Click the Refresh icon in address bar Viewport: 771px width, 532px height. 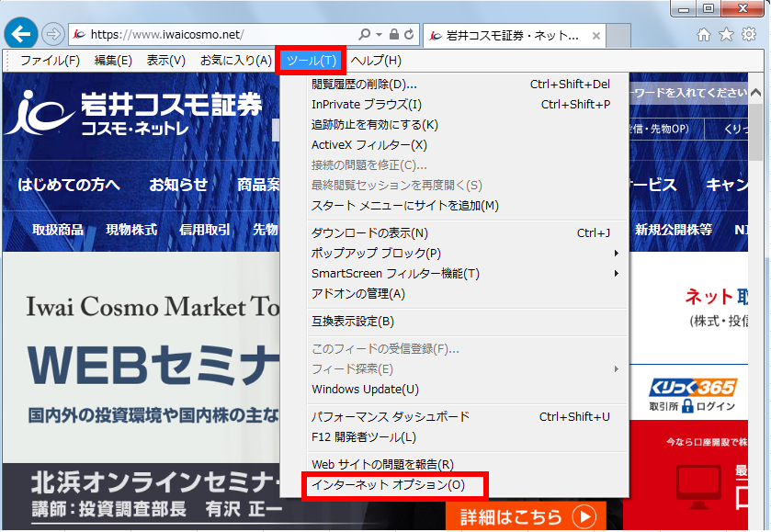409,34
